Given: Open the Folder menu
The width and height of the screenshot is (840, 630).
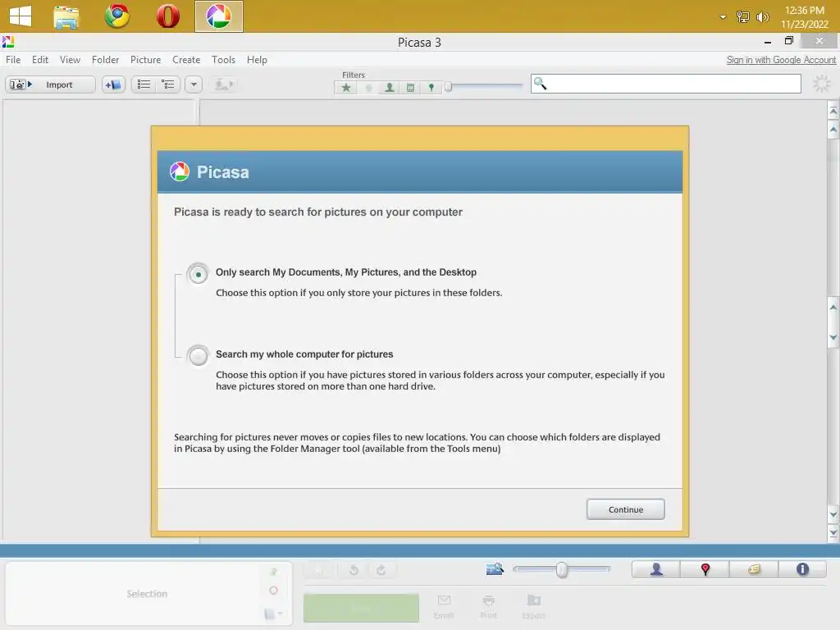Looking at the screenshot, I should point(105,59).
